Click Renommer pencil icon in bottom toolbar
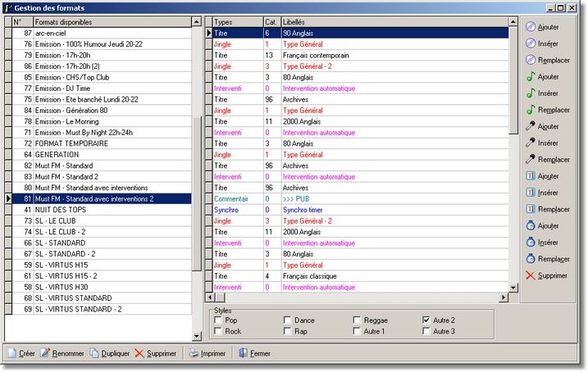The width and height of the screenshot is (588, 372). [x=45, y=353]
